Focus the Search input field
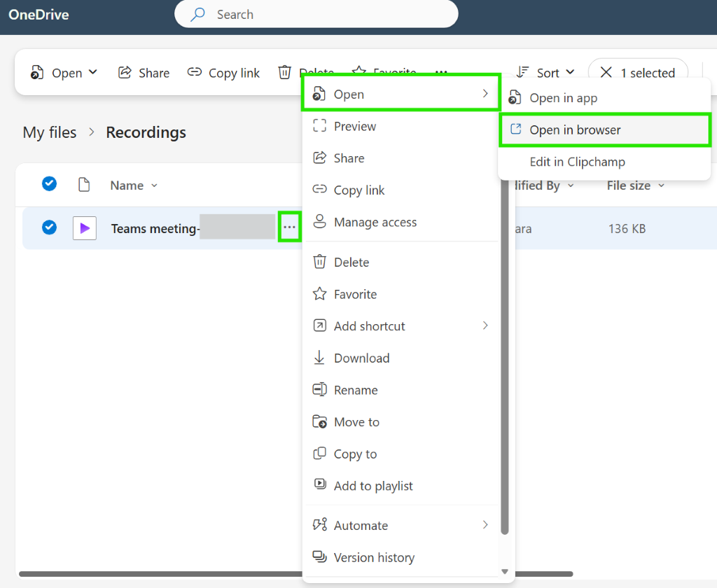717x588 pixels. (316, 14)
